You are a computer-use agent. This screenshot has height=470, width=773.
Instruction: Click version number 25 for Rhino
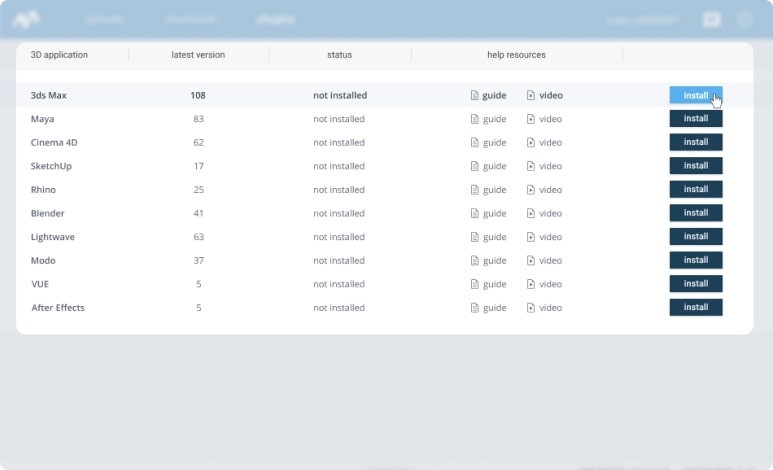(199, 190)
